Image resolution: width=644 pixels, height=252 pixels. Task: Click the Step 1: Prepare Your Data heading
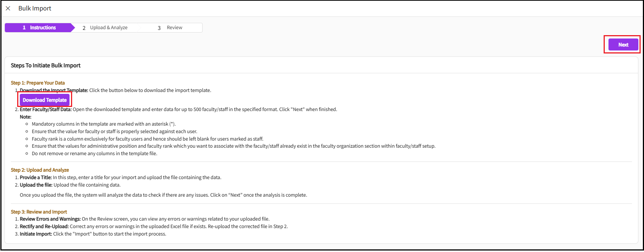click(x=38, y=83)
